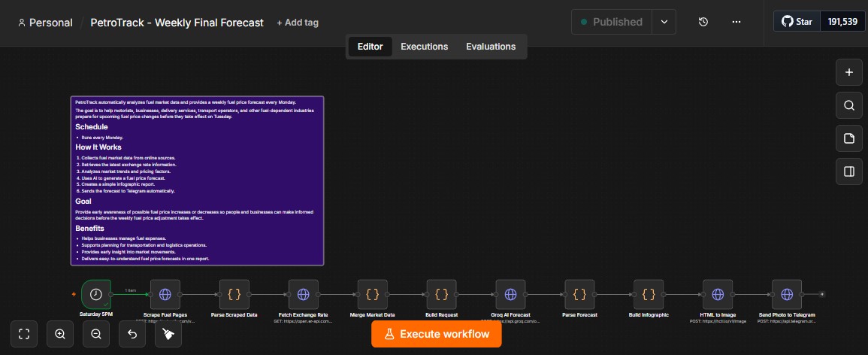The image size is (868, 355).
Task: Click the "1 item" connection label
Action: 130,290
